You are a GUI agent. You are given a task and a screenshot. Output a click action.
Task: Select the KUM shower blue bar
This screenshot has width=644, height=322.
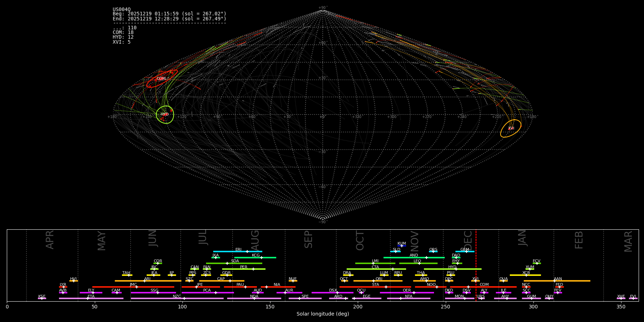point(402,246)
